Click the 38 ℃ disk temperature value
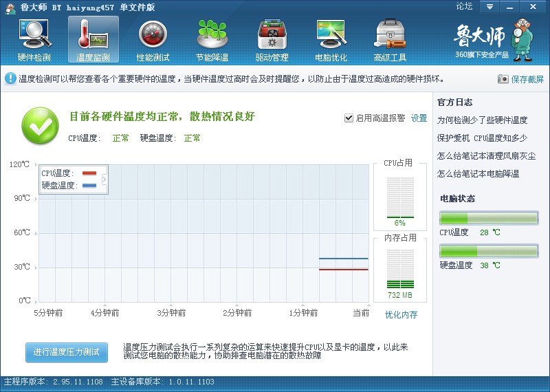Screen dimensions: 550x392 [x=490, y=265]
